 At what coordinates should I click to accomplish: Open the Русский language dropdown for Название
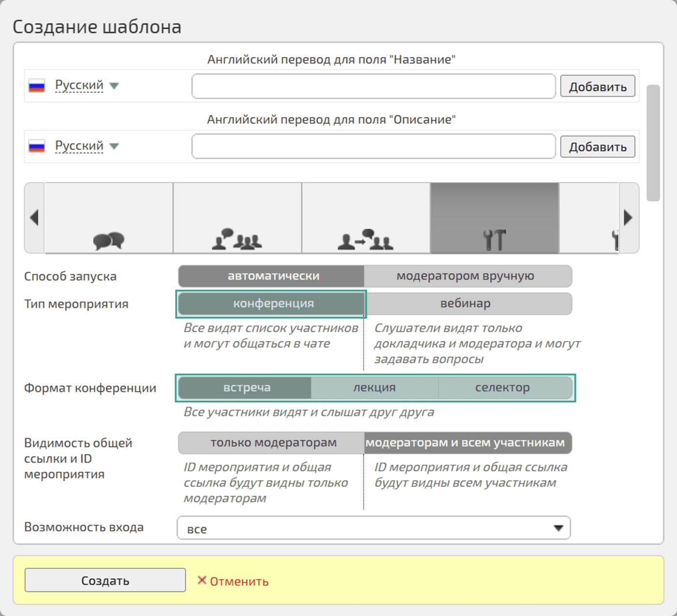87,86
